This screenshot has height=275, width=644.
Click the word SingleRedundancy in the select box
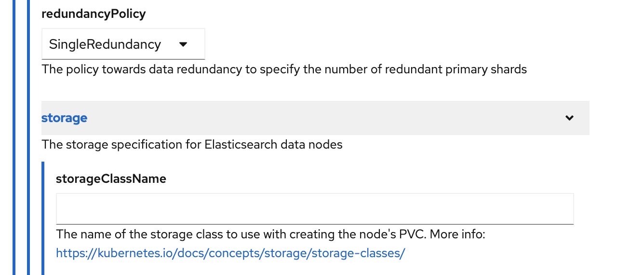105,44
